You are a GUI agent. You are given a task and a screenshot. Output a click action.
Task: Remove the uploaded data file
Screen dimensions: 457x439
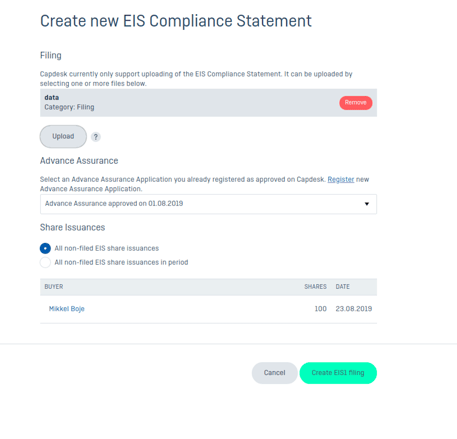tap(356, 103)
